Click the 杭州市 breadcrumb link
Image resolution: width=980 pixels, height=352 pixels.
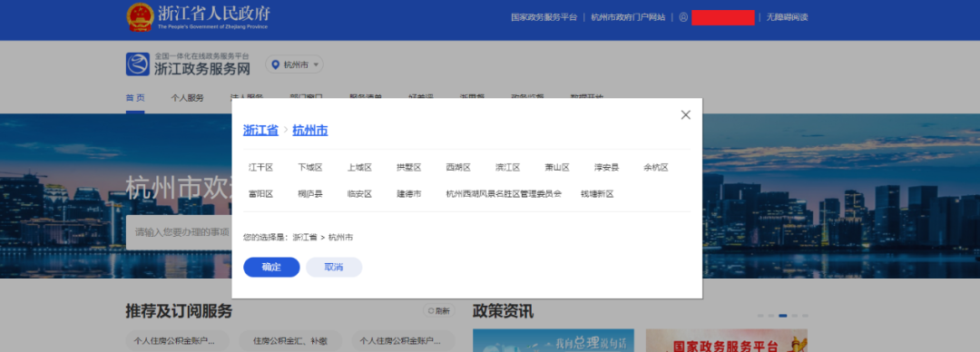point(310,130)
